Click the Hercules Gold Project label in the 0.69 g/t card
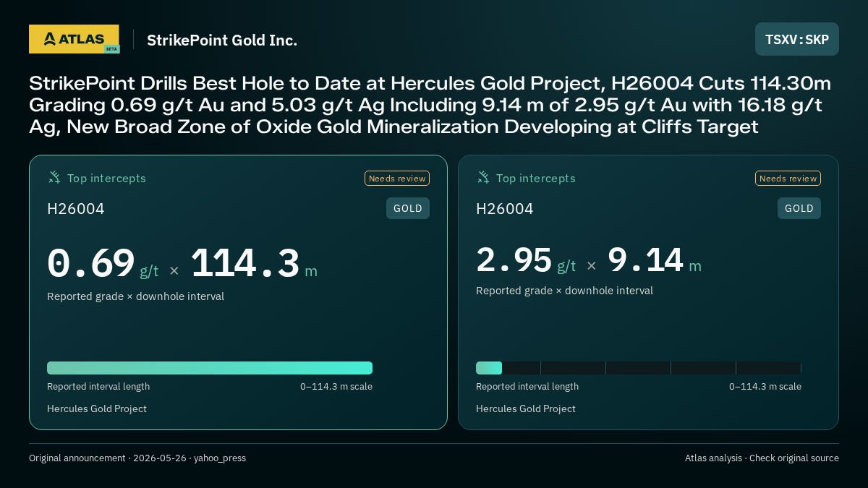Viewport: 868px width, 488px height. [x=97, y=408]
